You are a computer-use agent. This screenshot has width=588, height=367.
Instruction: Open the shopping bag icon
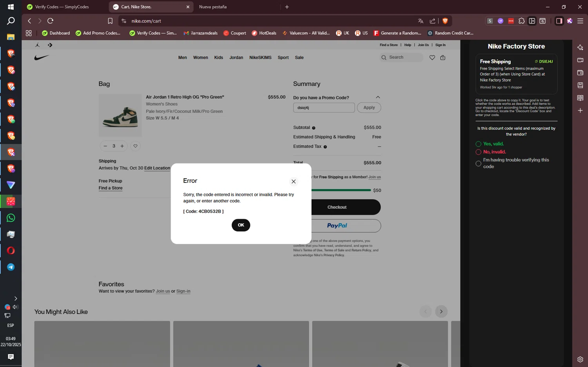443,58
